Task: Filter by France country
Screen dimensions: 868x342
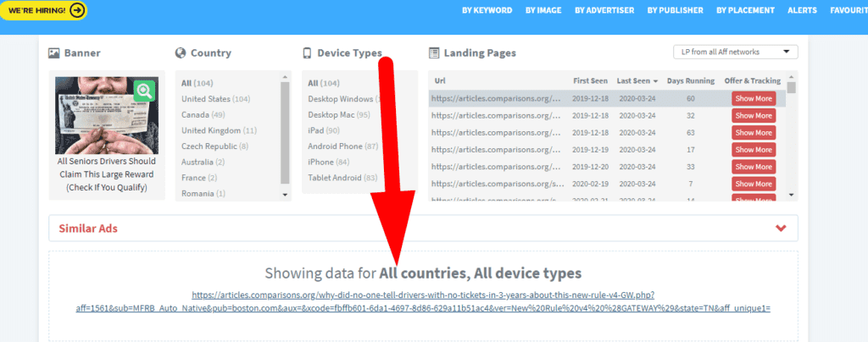Action: click(199, 178)
